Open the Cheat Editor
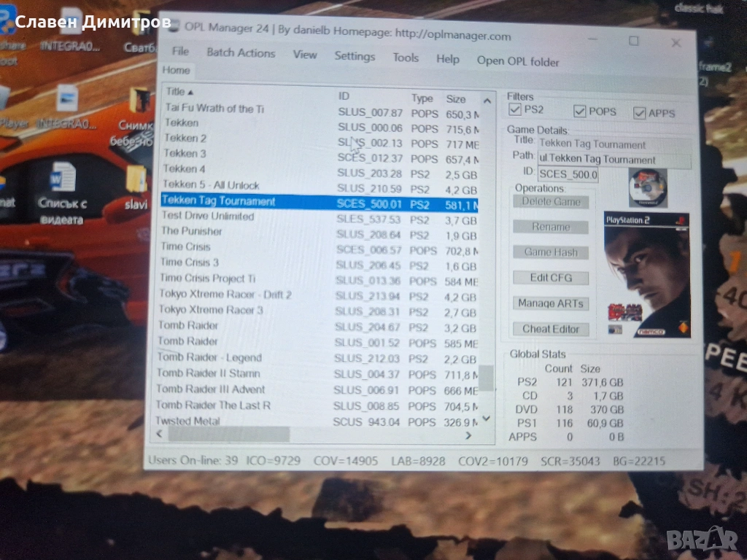This screenshot has width=747, height=560. coord(551,329)
